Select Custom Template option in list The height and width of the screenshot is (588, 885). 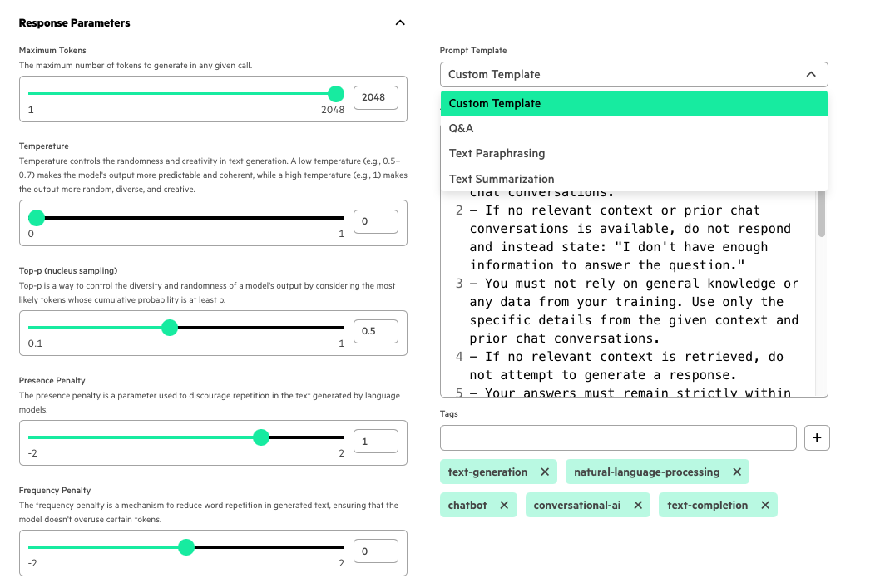tap(634, 103)
